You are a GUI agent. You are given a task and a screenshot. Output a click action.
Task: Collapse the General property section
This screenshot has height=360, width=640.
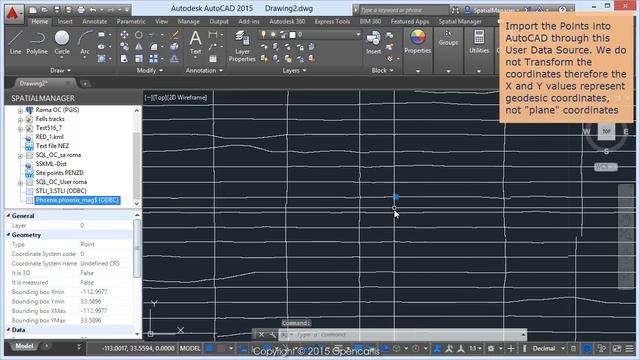(8, 216)
